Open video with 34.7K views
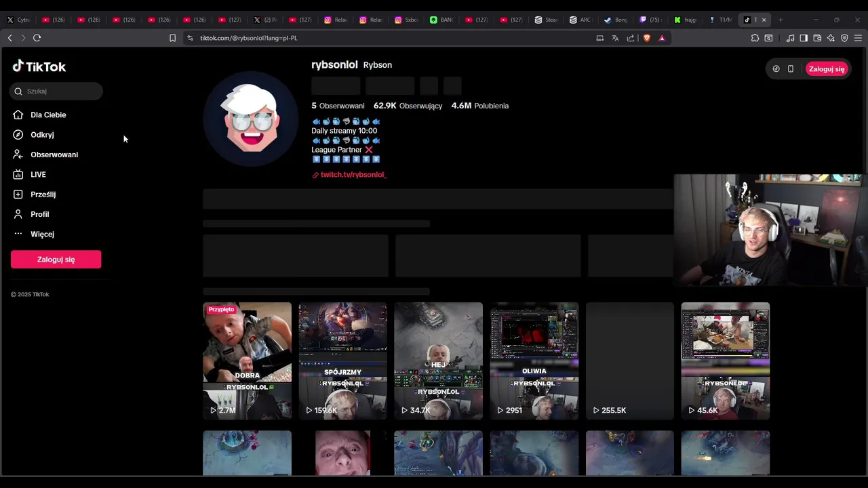This screenshot has height=488, width=868. point(438,361)
